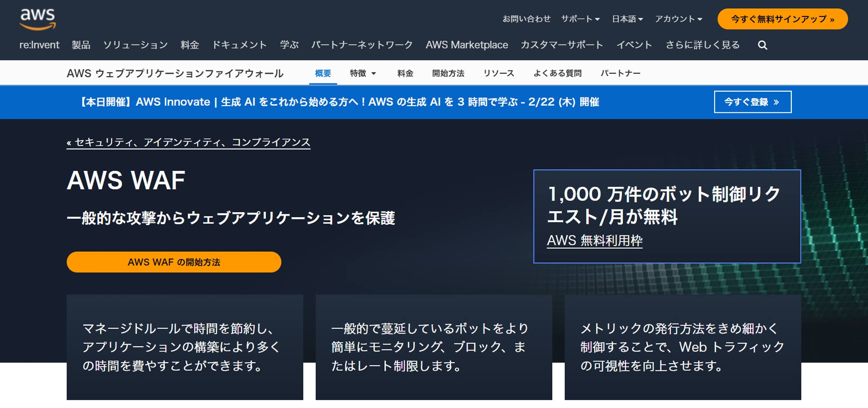The width and height of the screenshot is (868, 408).
Task: Open the ドキュメント menu
Action: click(x=240, y=45)
